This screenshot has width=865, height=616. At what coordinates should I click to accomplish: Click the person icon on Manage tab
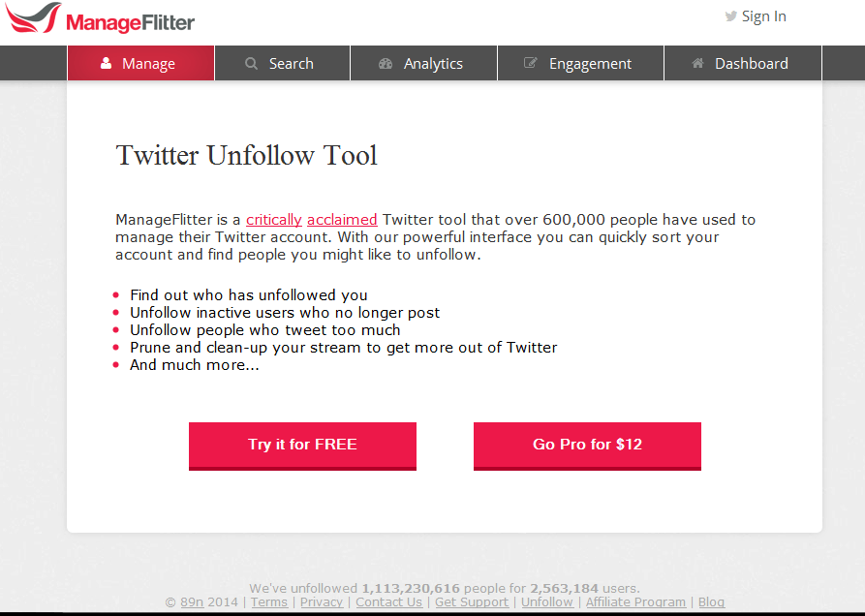point(107,64)
